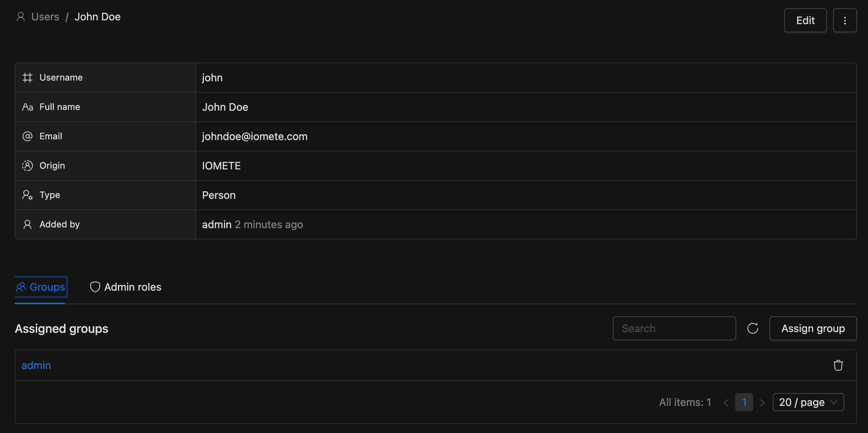868x433 pixels.
Task: Click the Added by person icon
Action: 27,224
